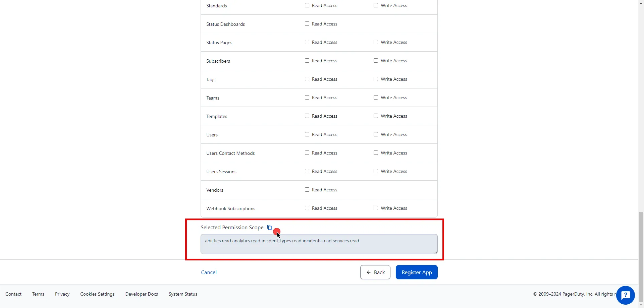The width and height of the screenshot is (644, 308).
Task: Click inside the permission scope text area
Action: [x=319, y=244]
